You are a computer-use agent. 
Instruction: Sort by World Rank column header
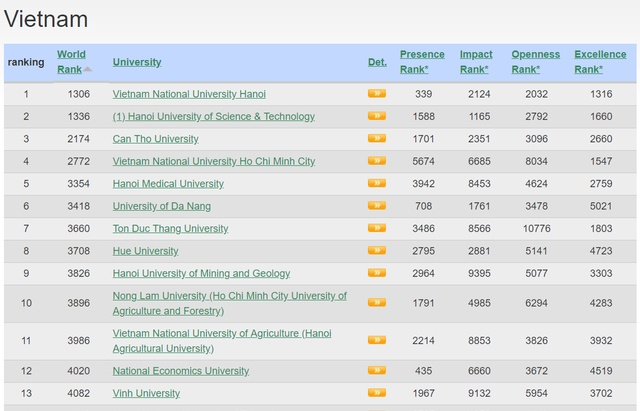point(71,62)
